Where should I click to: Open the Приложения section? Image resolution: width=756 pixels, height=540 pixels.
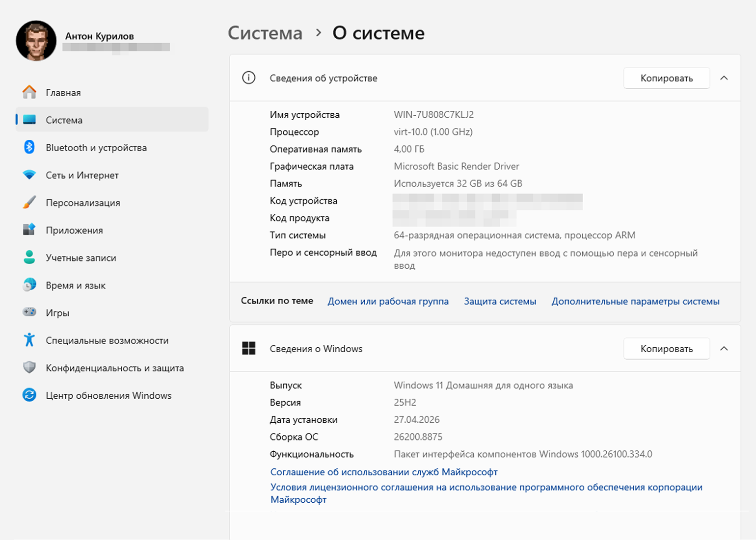112,230
